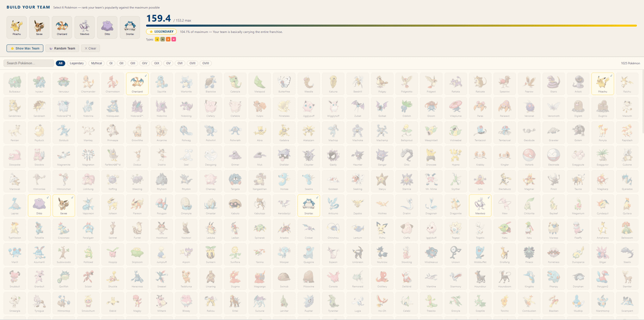The width and height of the screenshot is (644, 320).
Task: Add Psyduck to the team
Action: [x=39, y=132]
